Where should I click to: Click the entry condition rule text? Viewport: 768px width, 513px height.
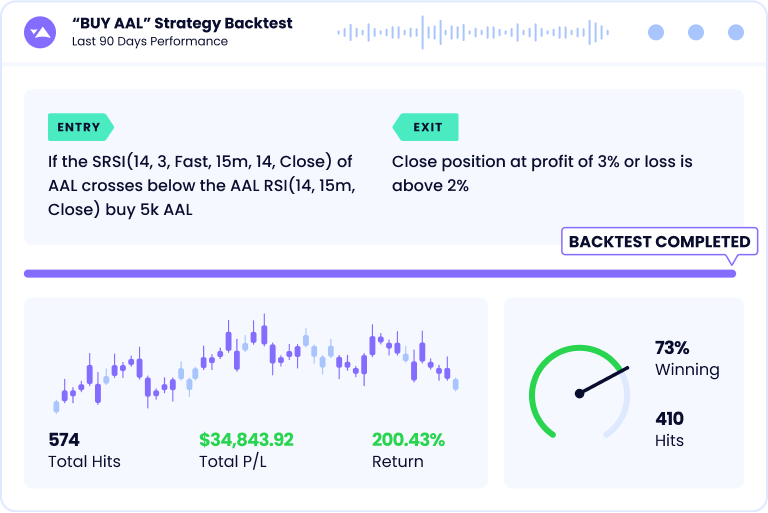tap(200, 186)
